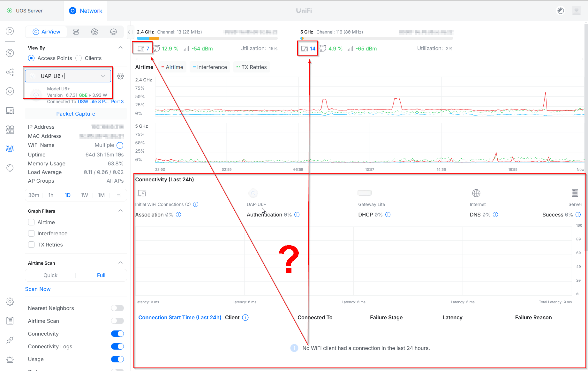Viewport: 588px width, 371px height.
Task: Collapse the Graph Filters section
Action: click(x=120, y=211)
